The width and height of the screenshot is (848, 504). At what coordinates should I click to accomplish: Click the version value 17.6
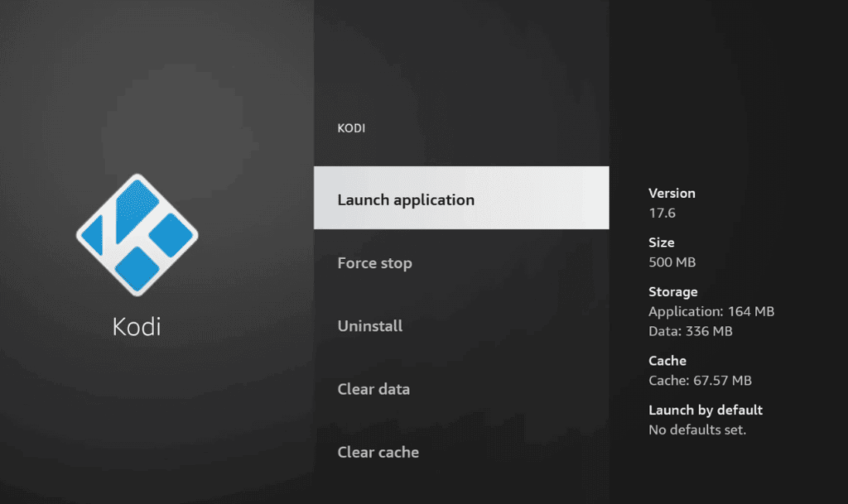tap(662, 213)
